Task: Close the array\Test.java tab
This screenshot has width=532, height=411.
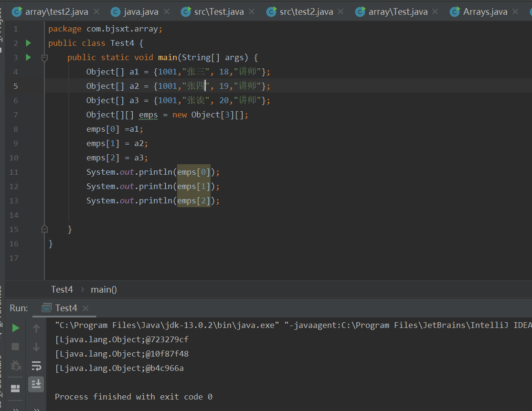Action: coord(436,12)
